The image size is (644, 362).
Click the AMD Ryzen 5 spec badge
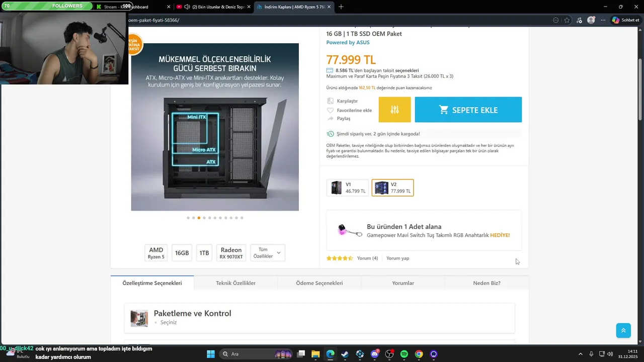click(156, 253)
